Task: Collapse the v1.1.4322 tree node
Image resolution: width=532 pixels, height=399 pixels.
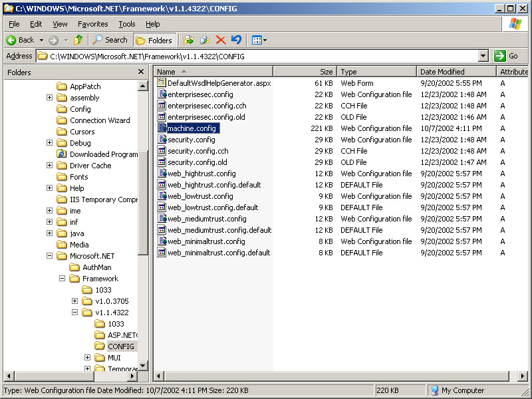Action: [x=75, y=313]
